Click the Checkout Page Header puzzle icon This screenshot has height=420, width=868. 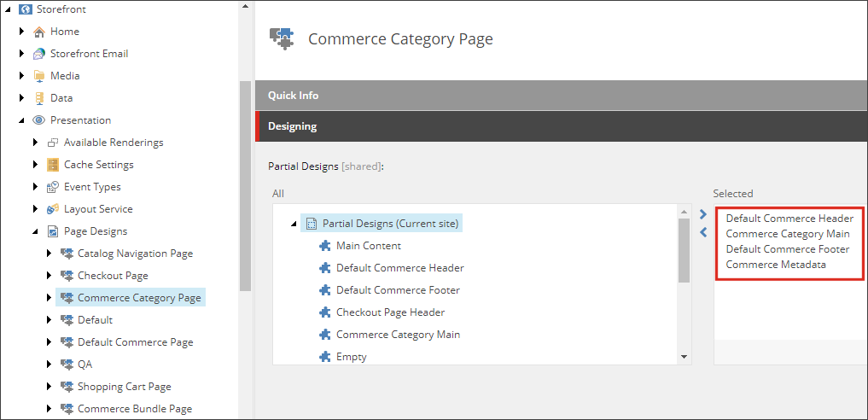[x=325, y=312]
